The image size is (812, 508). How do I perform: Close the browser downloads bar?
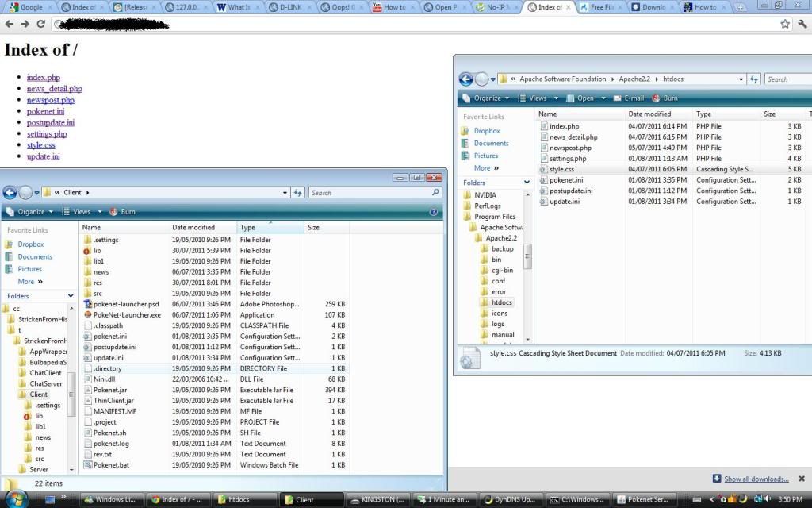coord(802,479)
